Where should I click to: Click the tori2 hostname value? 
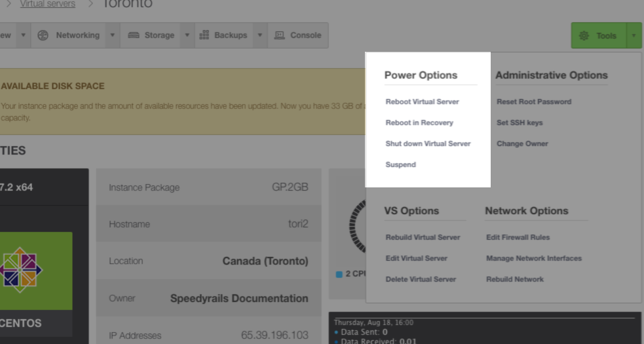(x=298, y=224)
